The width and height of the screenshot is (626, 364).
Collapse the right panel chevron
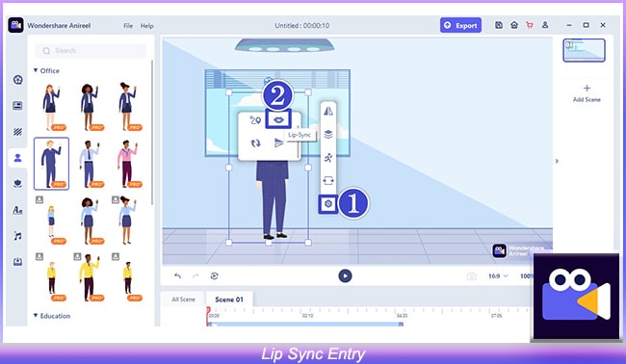pyautogui.click(x=557, y=161)
